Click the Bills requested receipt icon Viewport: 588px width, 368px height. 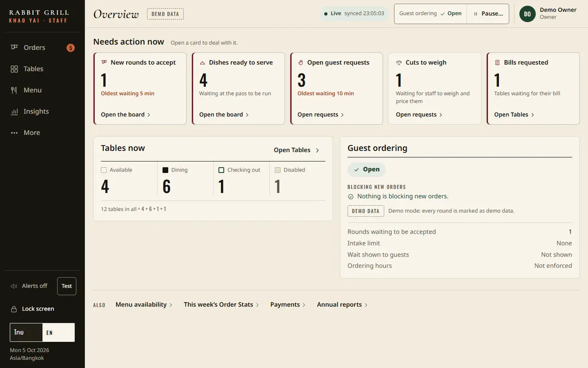click(497, 63)
